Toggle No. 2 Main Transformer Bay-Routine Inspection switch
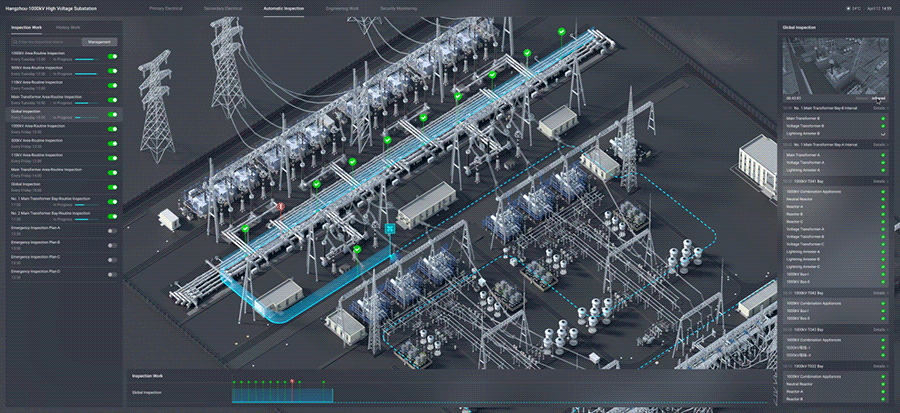The height and width of the screenshot is (413, 900). click(112, 216)
